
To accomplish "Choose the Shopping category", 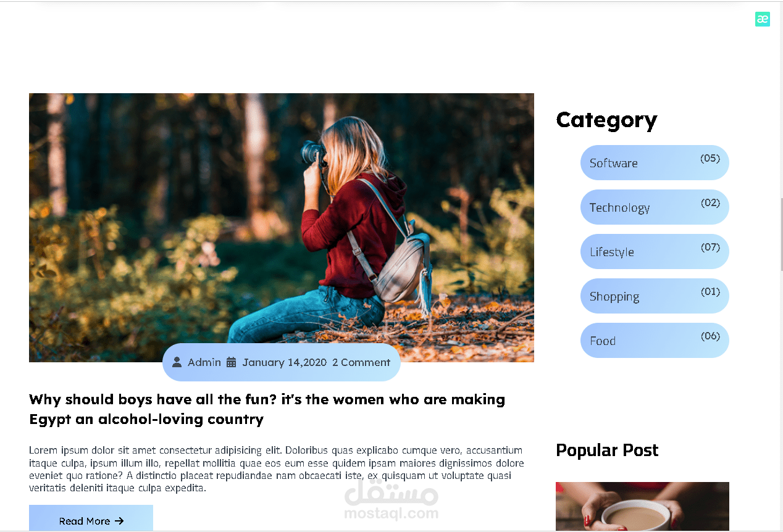I will (x=655, y=296).
